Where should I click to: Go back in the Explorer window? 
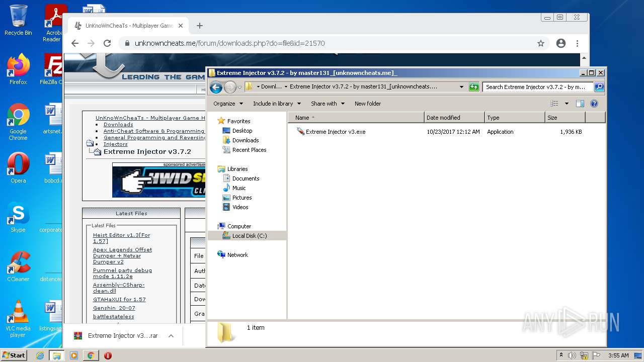(216, 87)
